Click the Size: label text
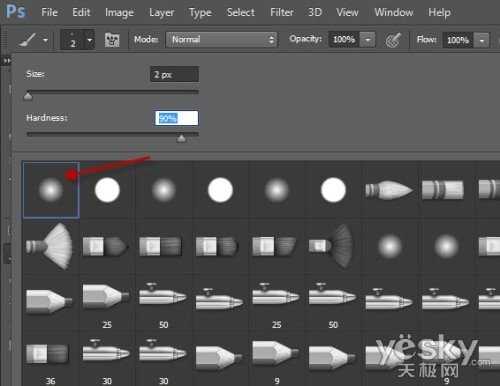 (x=35, y=74)
